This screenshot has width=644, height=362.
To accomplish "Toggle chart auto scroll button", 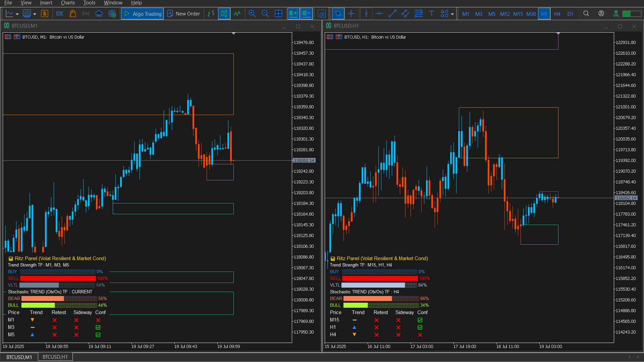I will pos(293,14).
